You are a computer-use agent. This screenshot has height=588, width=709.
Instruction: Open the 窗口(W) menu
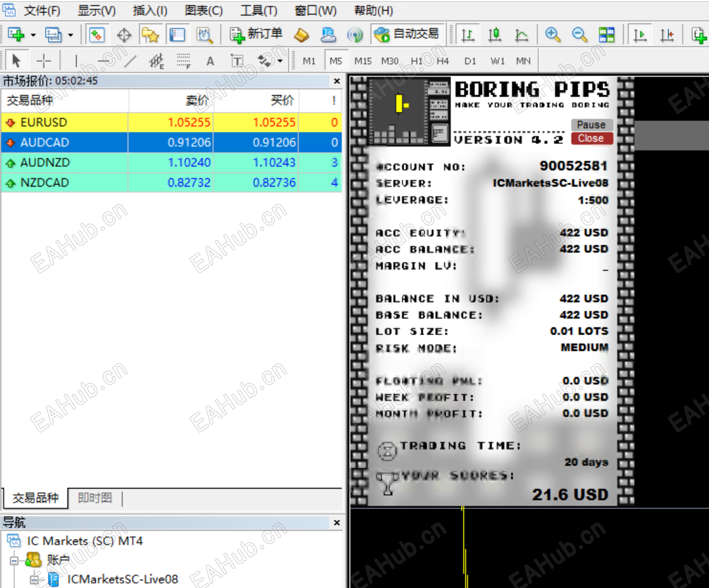click(315, 10)
